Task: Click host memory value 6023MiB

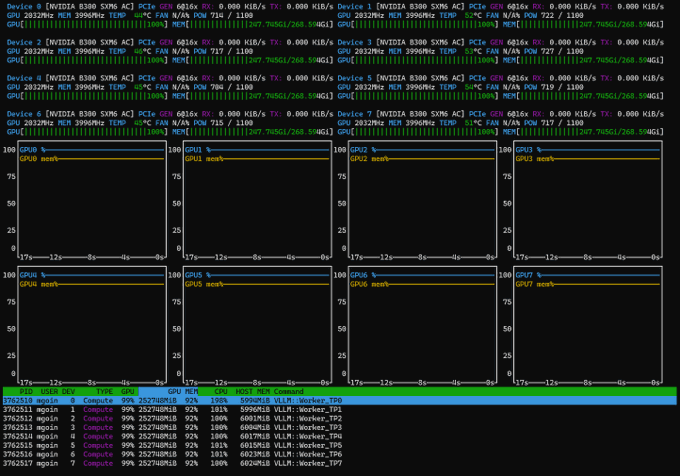Action: point(255,454)
